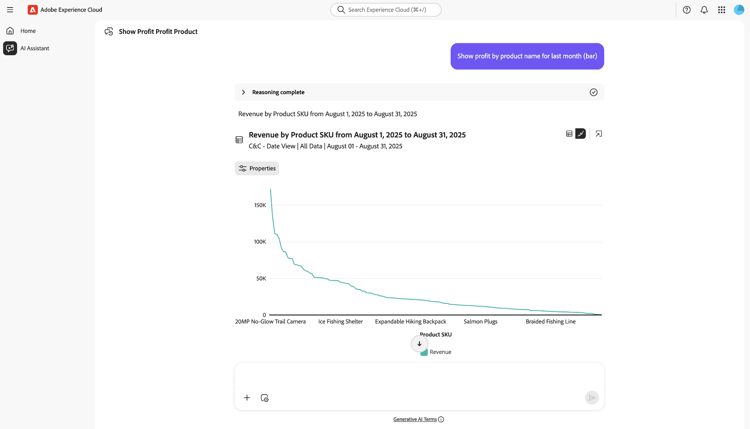Open the app switcher grid
Image resolution: width=750 pixels, height=429 pixels.
722,10
